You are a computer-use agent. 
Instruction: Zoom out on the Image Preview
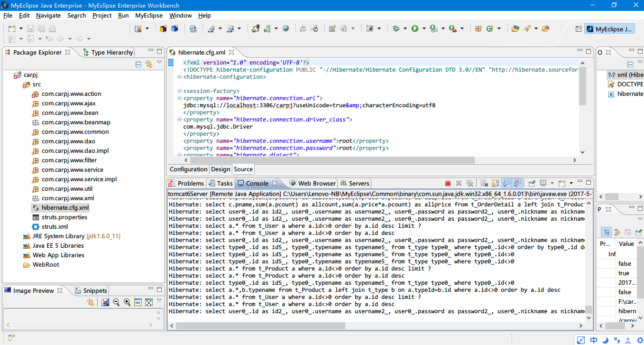coord(116,302)
